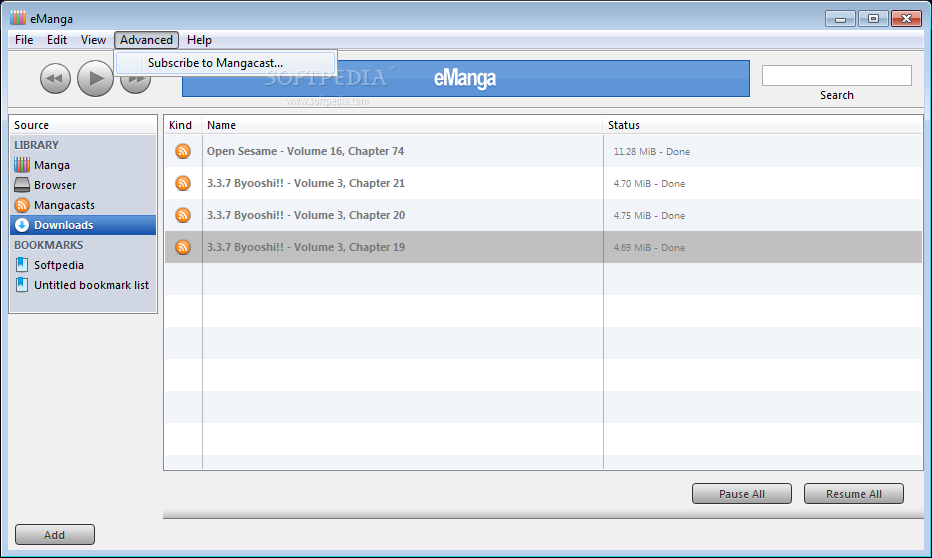The width and height of the screenshot is (932, 558).
Task: Close the open Advanced menu
Action: (x=146, y=40)
